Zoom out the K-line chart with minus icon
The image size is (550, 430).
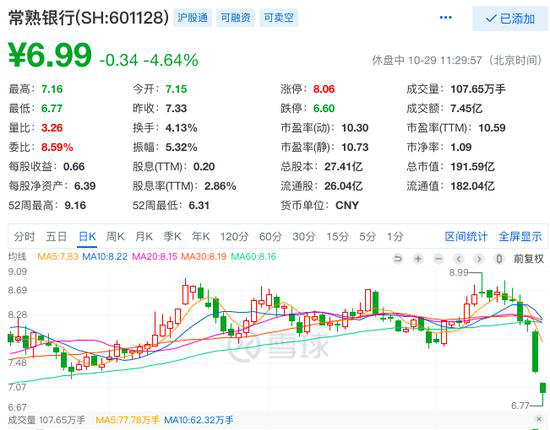[438, 259]
